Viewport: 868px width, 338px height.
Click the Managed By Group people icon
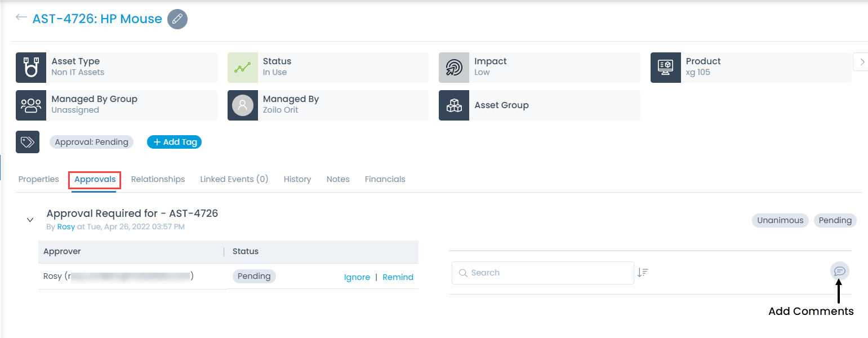[30, 105]
